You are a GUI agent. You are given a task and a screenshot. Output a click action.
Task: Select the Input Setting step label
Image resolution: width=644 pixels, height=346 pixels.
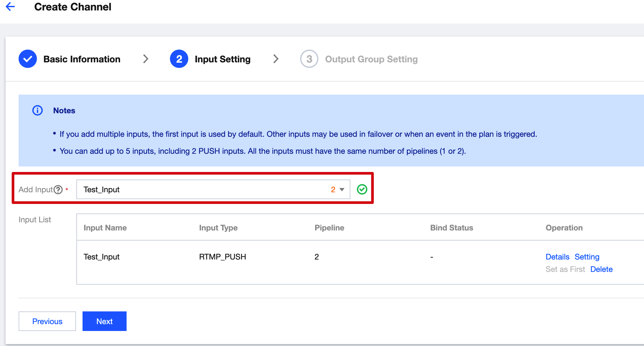click(222, 59)
